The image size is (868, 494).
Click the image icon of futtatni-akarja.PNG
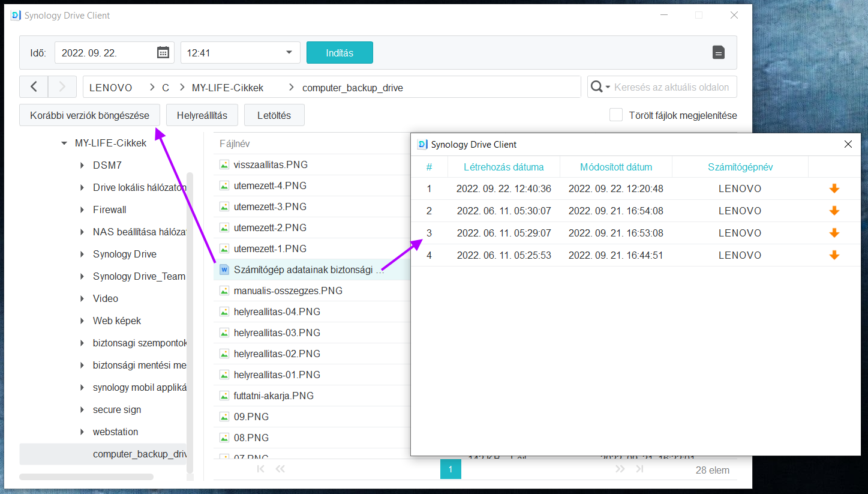(x=224, y=396)
